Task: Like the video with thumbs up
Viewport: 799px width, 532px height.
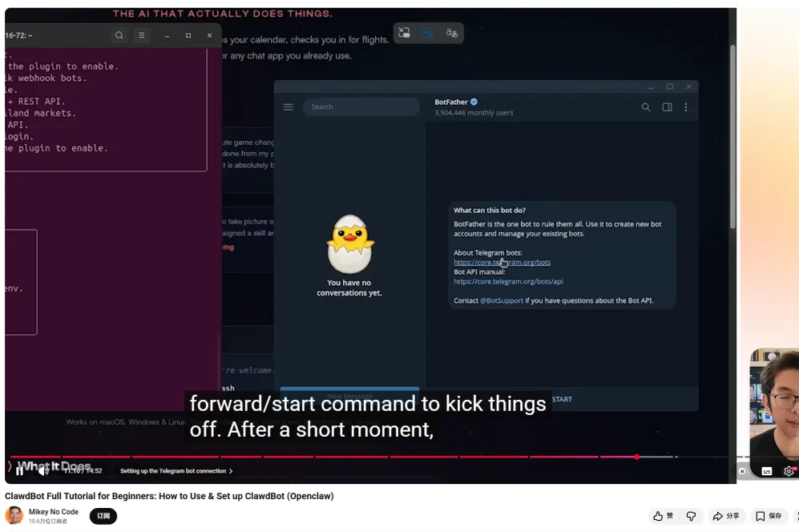Action: click(663, 516)
